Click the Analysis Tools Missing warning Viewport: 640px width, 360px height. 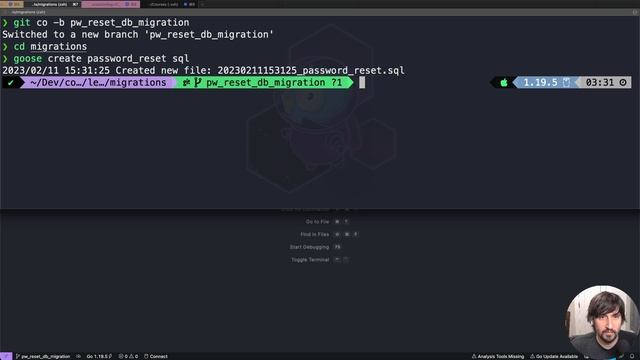(x=498, y=356)
